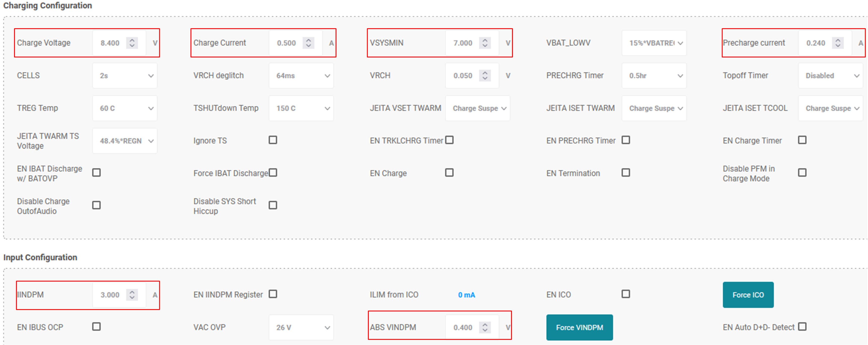
Task: Open the VAC OVP 26 V dropdown
Action: (x=301, y=327)
